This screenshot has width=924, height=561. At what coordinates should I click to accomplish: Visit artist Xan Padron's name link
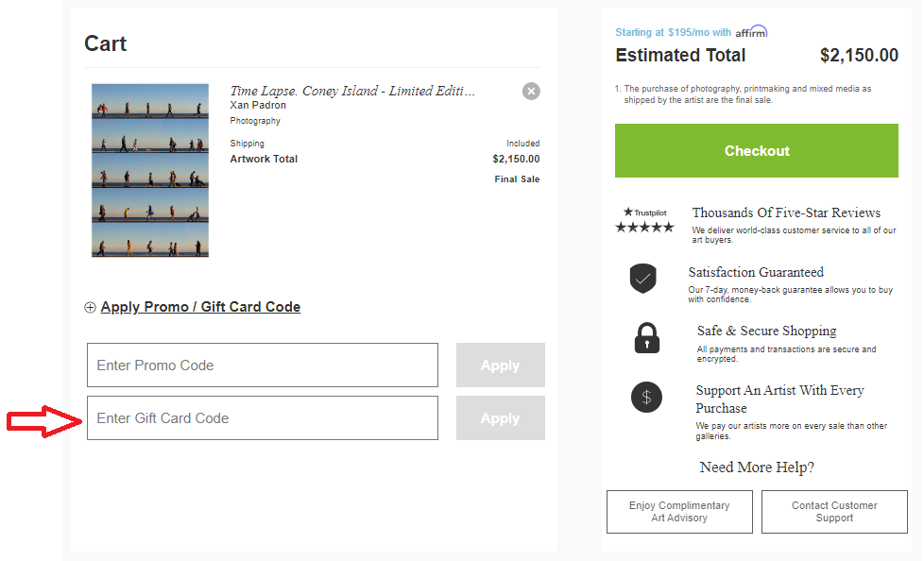coord(258,105)
